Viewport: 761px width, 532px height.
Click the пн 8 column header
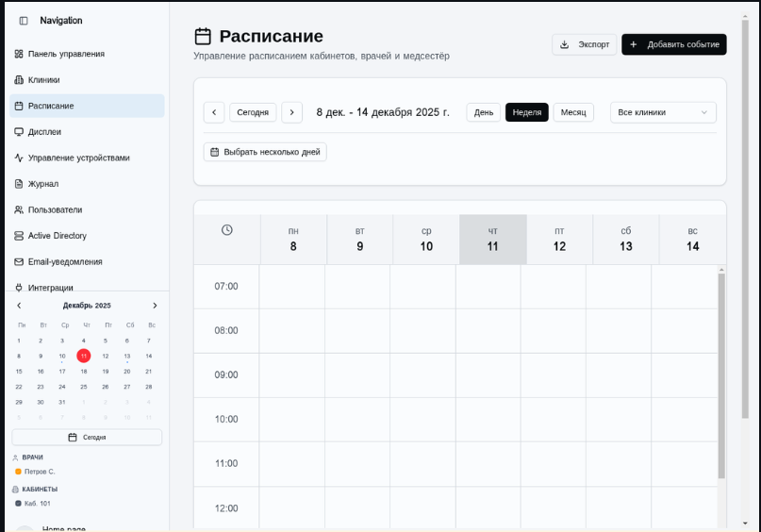click(293, 240)
